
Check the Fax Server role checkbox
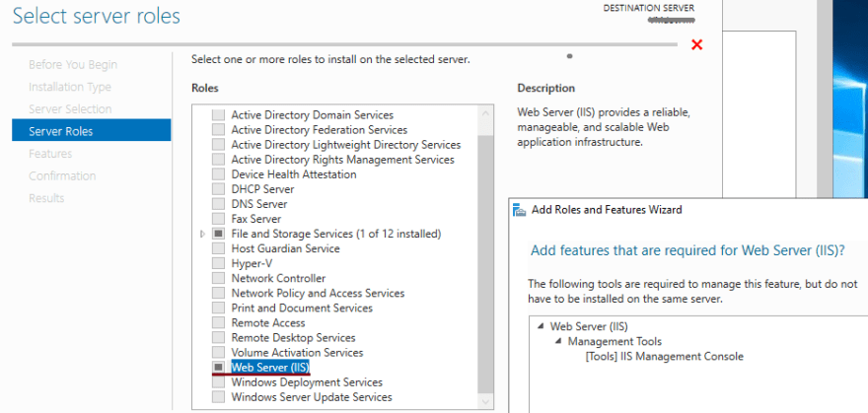tap(219, 219)
